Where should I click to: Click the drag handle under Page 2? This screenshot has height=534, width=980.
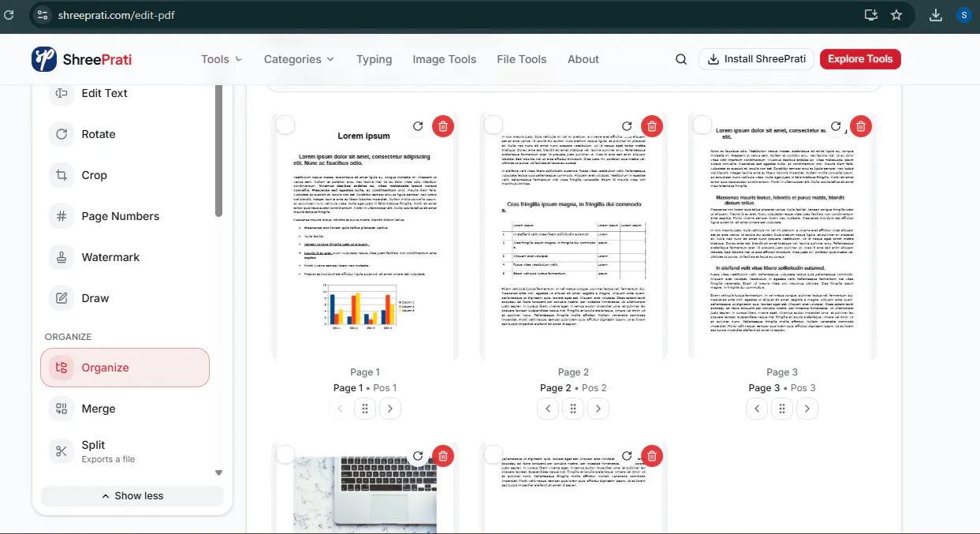coord(573,409)
